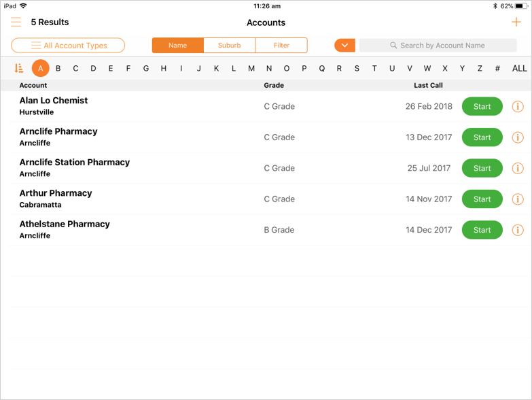Open the All Account Types selector
Image resolution: width=532 pixels, height=400 pixels.
click(68, 46)
